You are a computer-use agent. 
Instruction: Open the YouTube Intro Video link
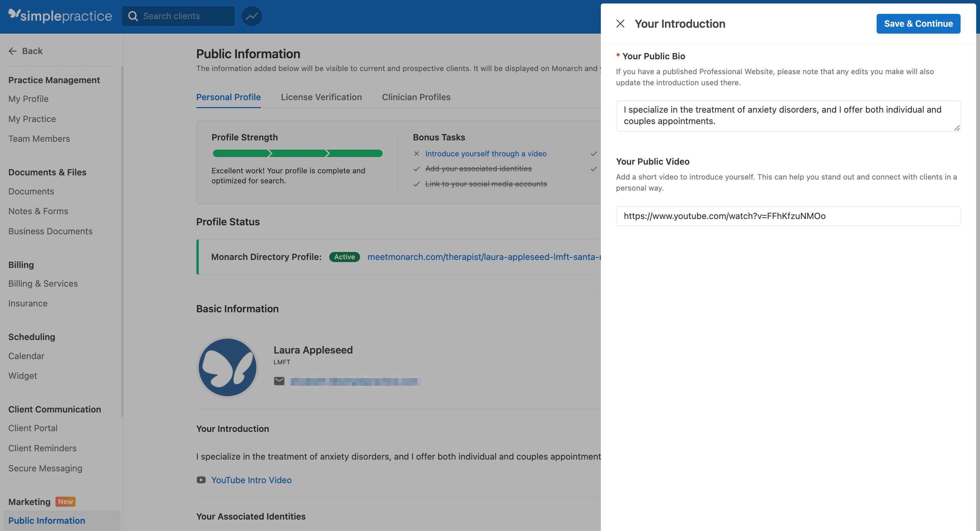click(251, 480)
